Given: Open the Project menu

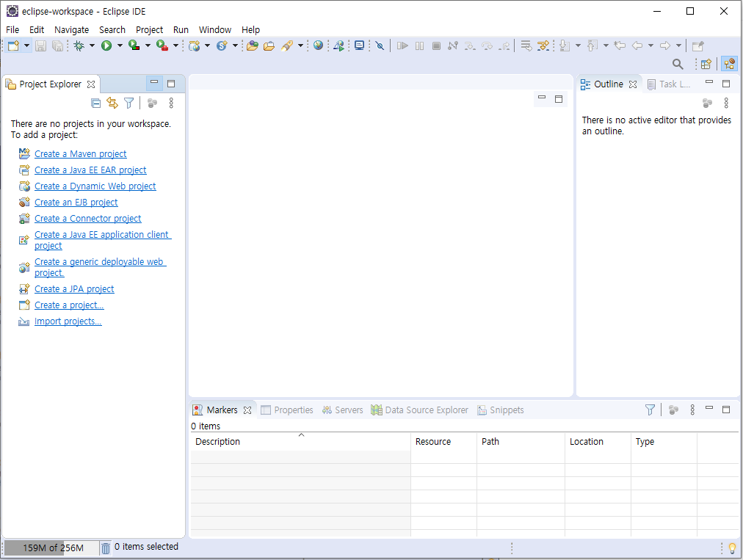Looking at the screenshot, I should (149, 30).
